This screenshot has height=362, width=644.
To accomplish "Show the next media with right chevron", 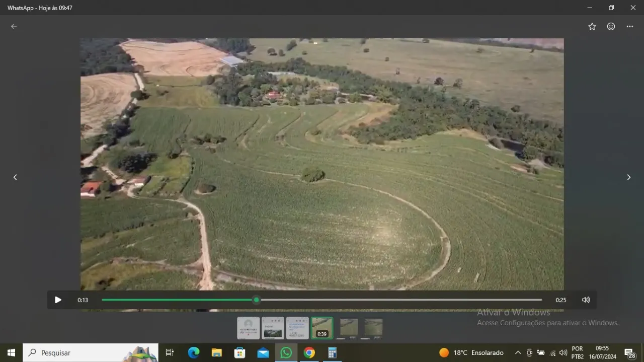I will coord(628,177).
